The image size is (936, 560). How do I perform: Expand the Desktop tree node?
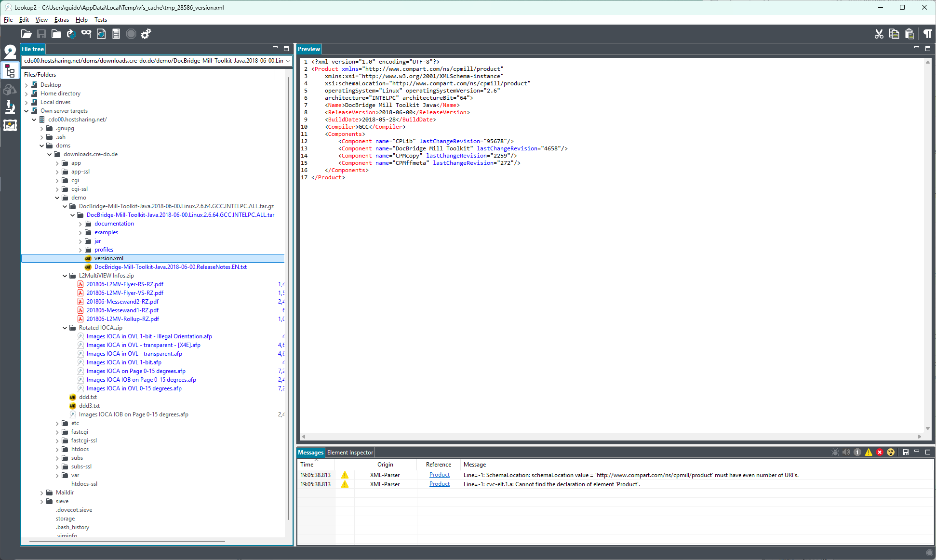coord(27,85)
